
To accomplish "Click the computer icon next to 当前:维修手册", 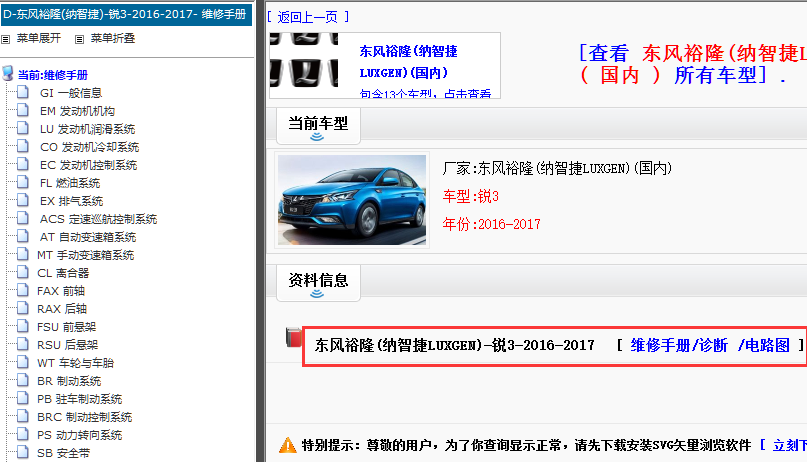I will tap(8, 73).
